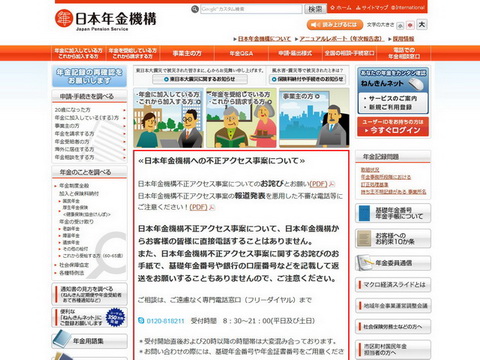Click 今すぐログイン red button
This screenshot has width=480, height=360.
point(393,127)
